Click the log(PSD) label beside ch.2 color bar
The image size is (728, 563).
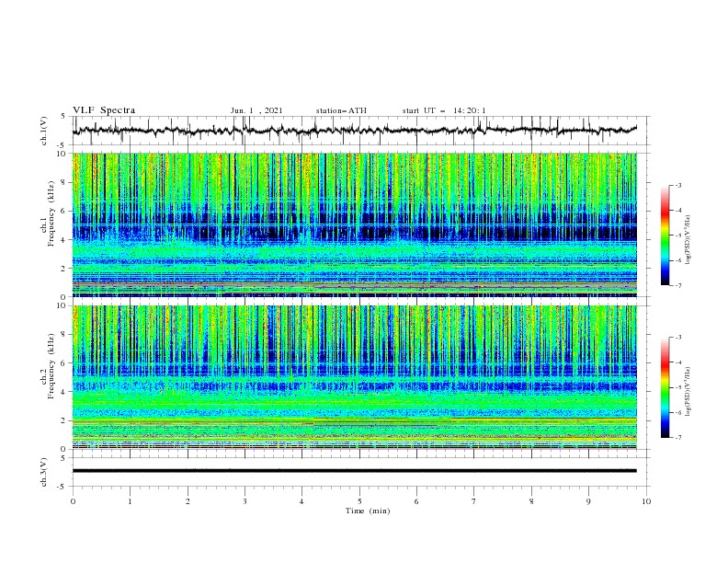pyautogui.click(x=688, y=392)
